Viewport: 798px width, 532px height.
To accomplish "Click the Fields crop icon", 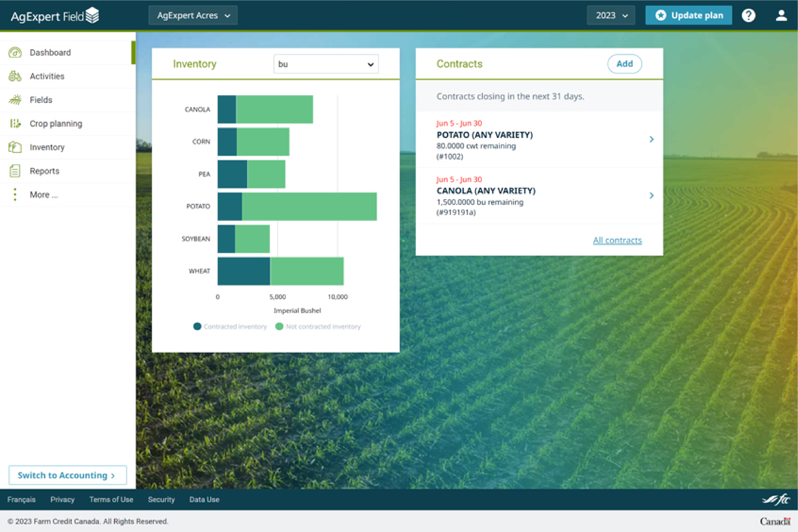I will 15,100.
